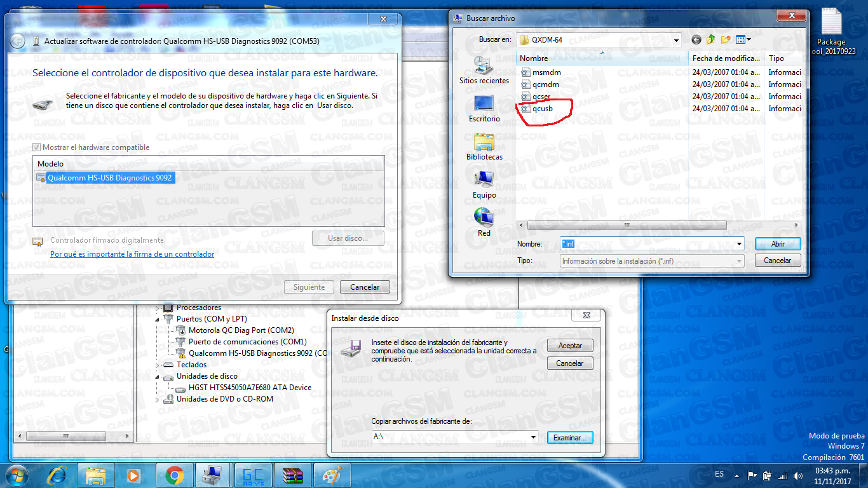Switch to Device Manager taskbar icon
The image size is (868, 488).
(212, 475)
